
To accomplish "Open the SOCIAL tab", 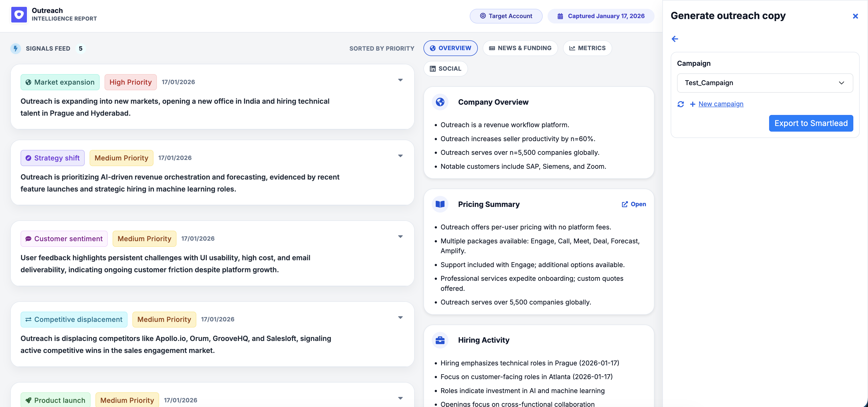I will pos(446,68).
